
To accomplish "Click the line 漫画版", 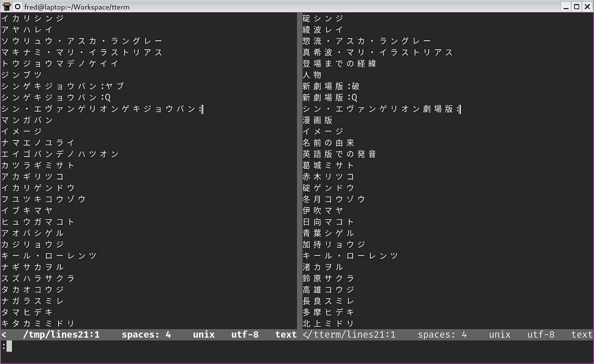I will 317,120.
